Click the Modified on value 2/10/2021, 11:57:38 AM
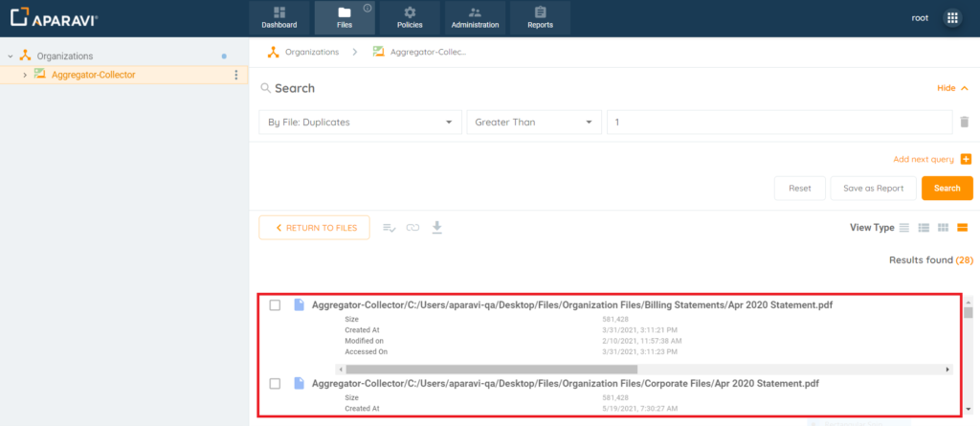The height and width of the screenshot is (426, 980). (x=643, y=341)
